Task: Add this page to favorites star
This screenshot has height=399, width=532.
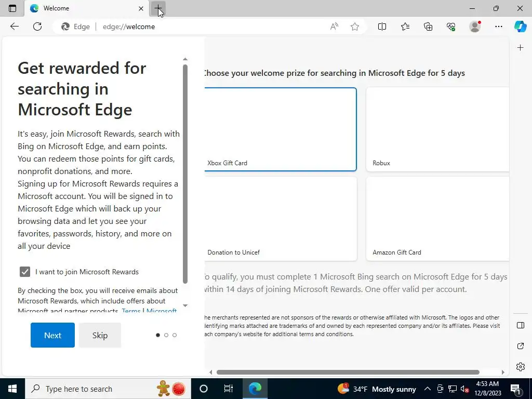Action: 354,26
